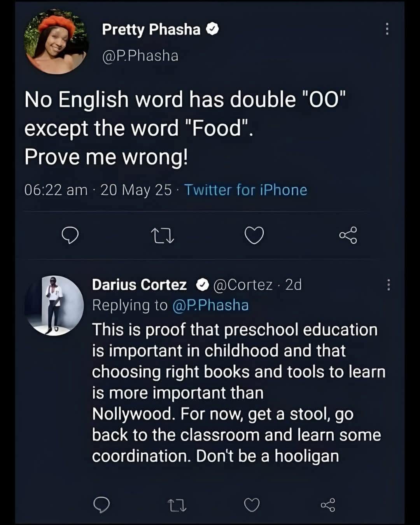Open more options on Pretty Phasha's tweet

tap(387, 29)
